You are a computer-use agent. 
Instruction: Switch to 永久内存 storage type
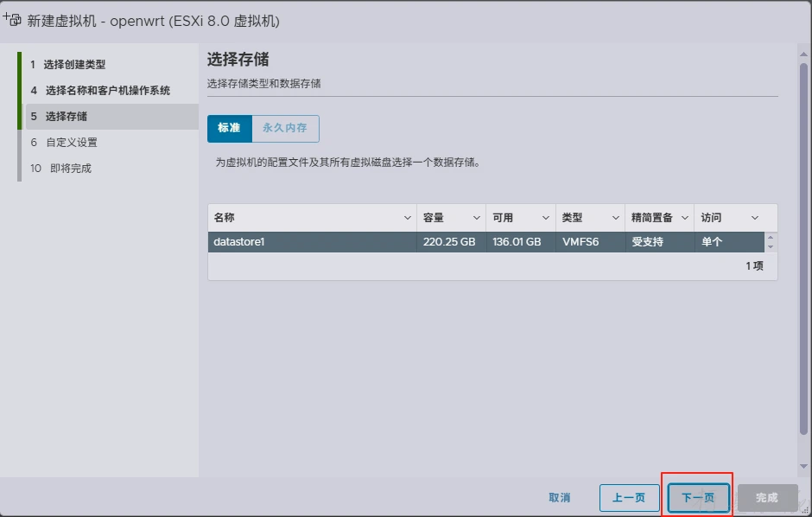(x=285, y=128)
